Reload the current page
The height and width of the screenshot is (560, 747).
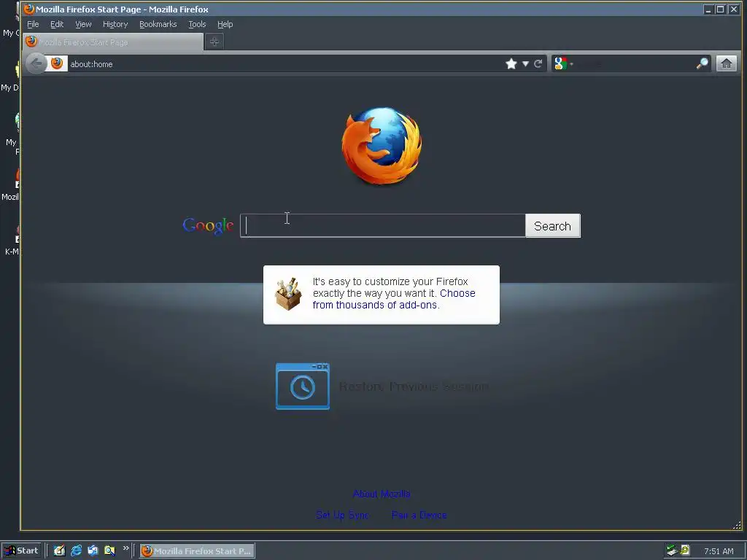538,64
